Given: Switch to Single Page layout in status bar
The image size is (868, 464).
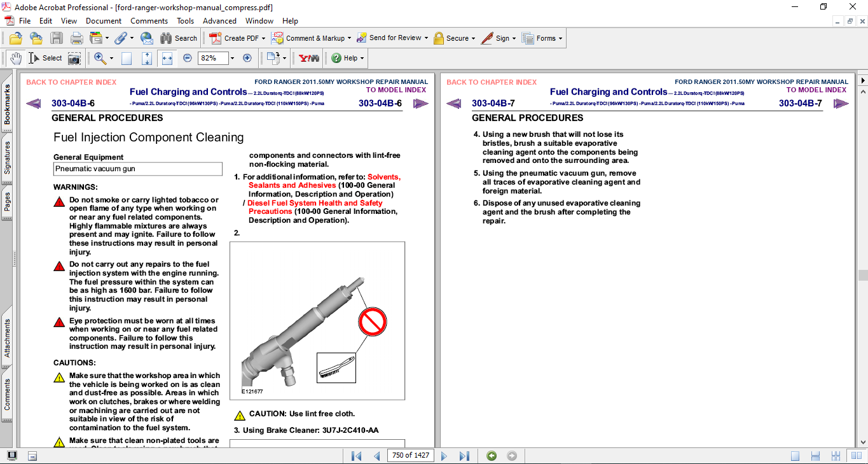Looking at the screenshot, I should click(796, 456).
